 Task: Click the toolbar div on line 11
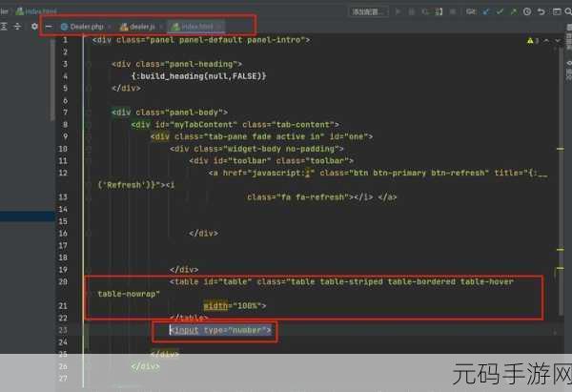pos(272,160)
